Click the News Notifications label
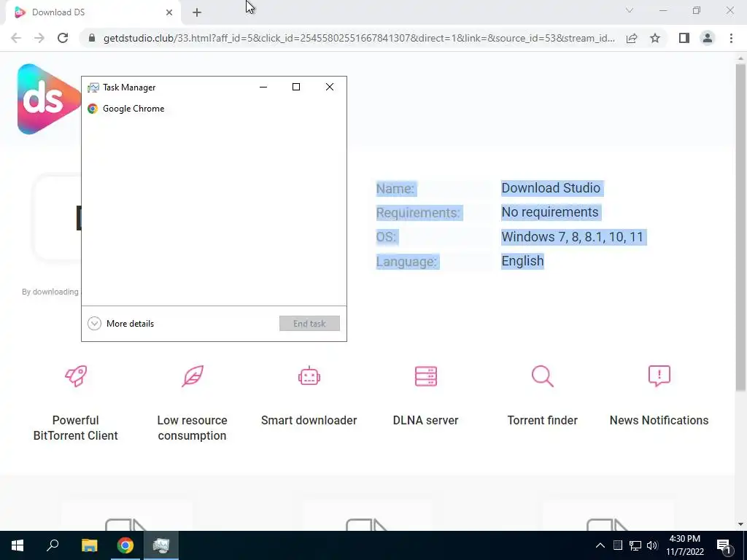The width and height of the screenshot is (747, 560). click(x=659, y=421)
